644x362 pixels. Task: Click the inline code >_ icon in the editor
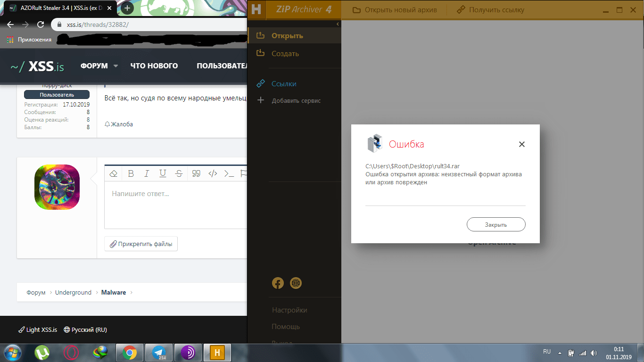229,173
